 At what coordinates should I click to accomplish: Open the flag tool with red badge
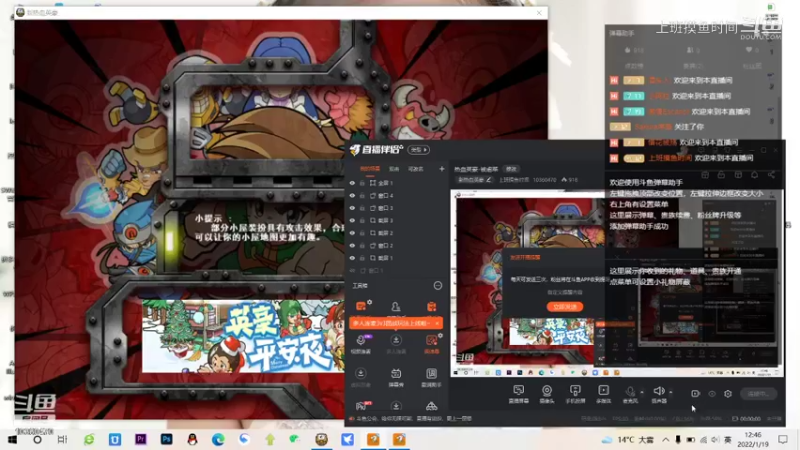point(361,406)
